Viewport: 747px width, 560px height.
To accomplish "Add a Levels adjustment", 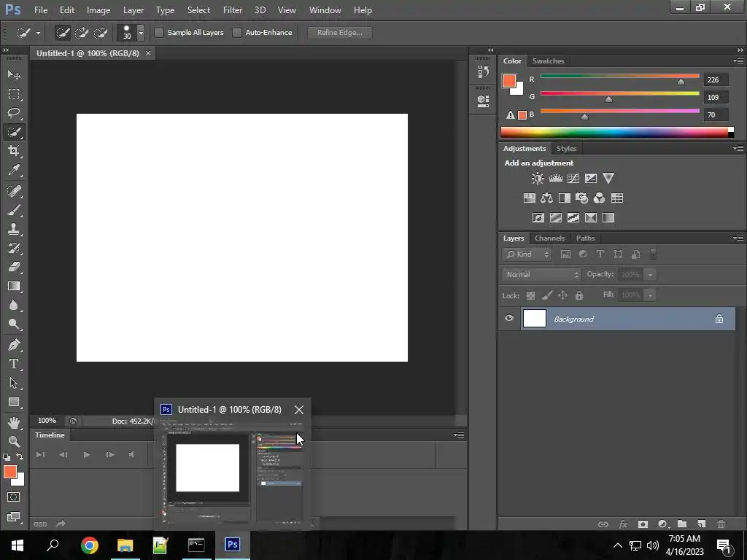I will tap(555, 179).
